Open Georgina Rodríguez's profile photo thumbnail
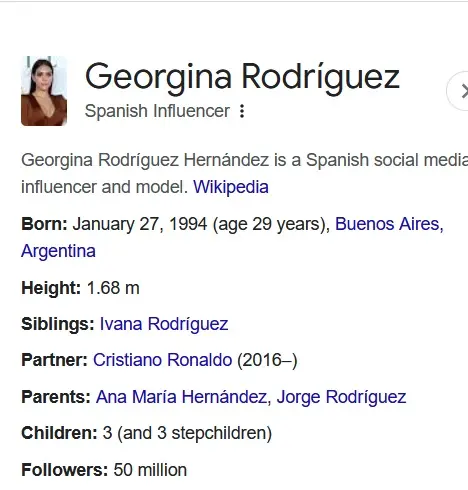 pos(44,91)
